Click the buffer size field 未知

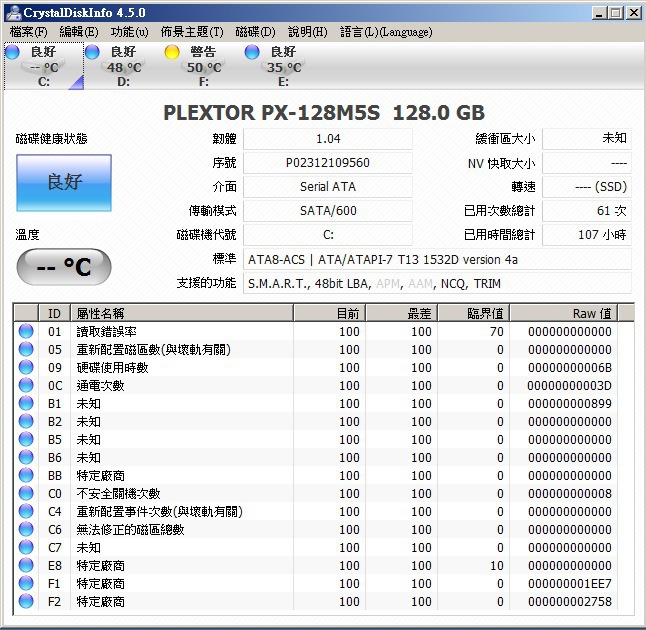click(587, 139)
